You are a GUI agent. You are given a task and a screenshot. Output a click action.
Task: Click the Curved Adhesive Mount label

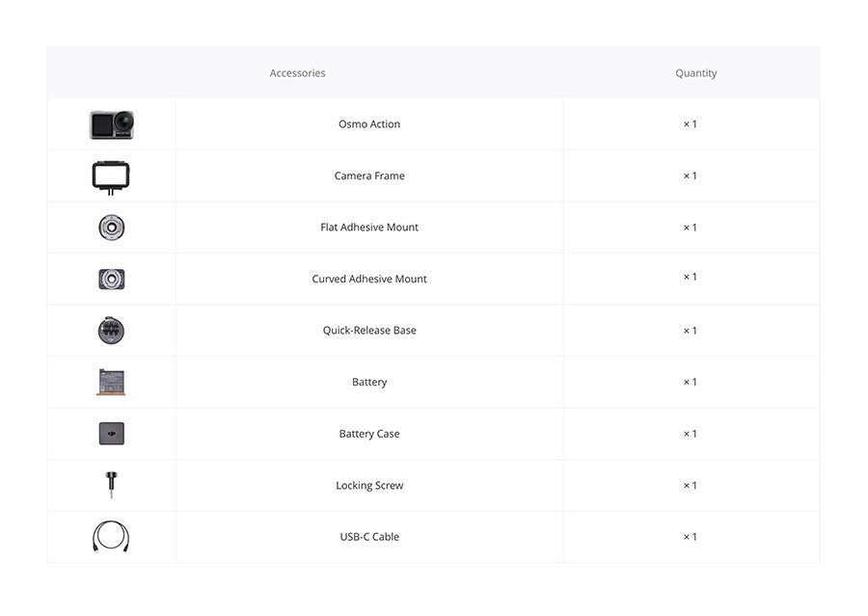(369, 279)
